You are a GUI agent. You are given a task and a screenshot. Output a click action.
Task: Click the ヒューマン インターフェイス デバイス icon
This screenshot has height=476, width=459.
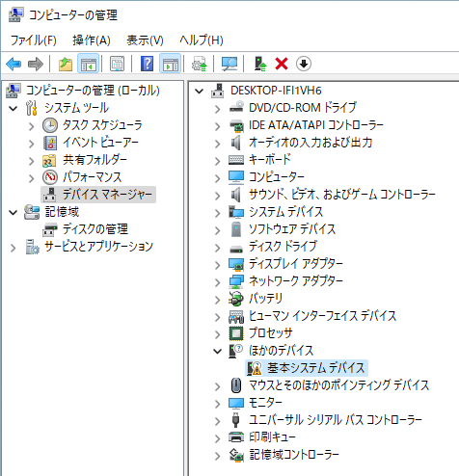click(x=236, y=316)
